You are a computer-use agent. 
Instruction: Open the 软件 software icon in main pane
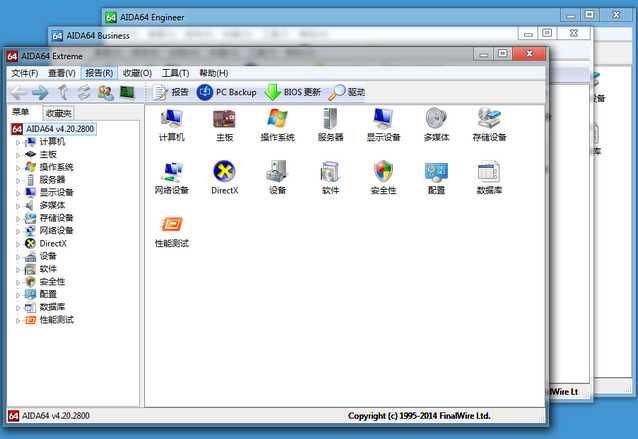330,178
